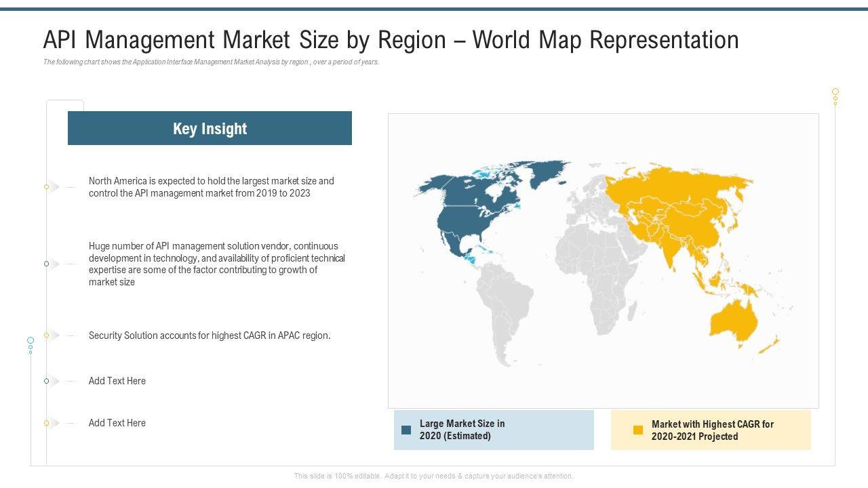Select the slide title about API Management Market
The width and height of the screenshot is (868, 488).
391,40
